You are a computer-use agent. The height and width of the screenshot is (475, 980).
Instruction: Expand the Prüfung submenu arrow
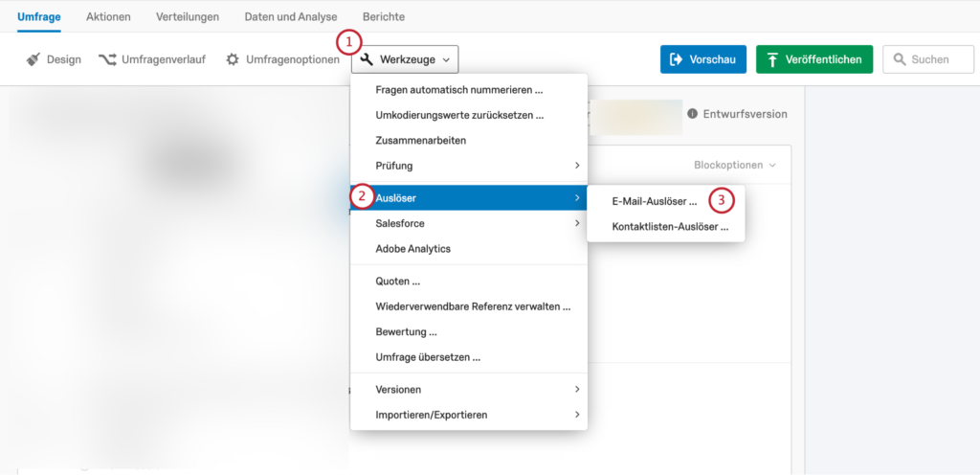(x=577, y=166)
